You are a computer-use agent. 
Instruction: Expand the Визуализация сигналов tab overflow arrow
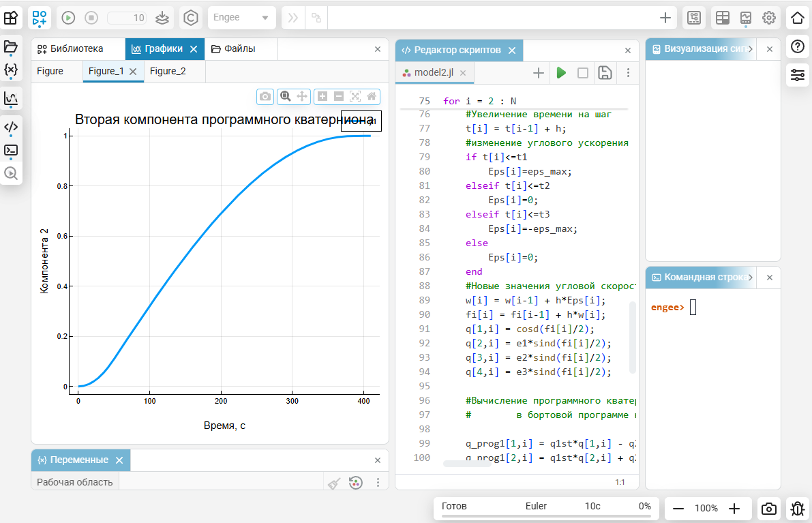(751, 49)
